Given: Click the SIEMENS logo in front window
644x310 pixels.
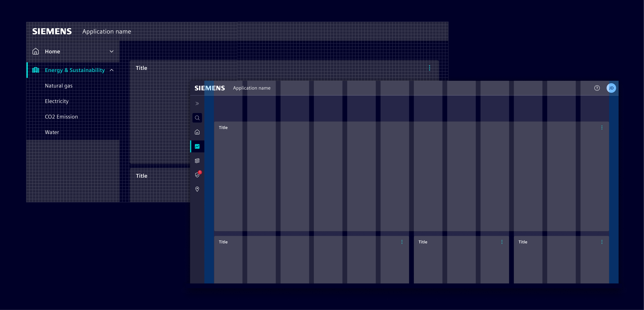Looking at the screenshot, I should pos(210,88).
